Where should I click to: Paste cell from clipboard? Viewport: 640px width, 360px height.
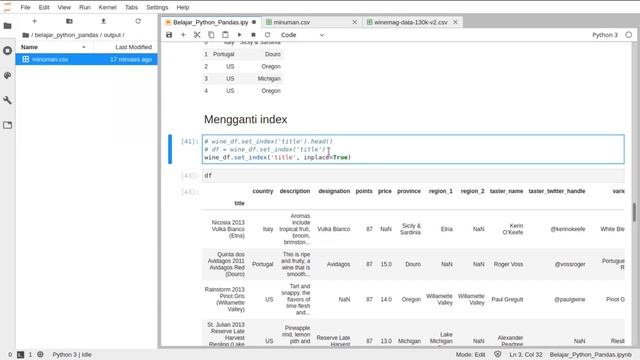point(225,35)
